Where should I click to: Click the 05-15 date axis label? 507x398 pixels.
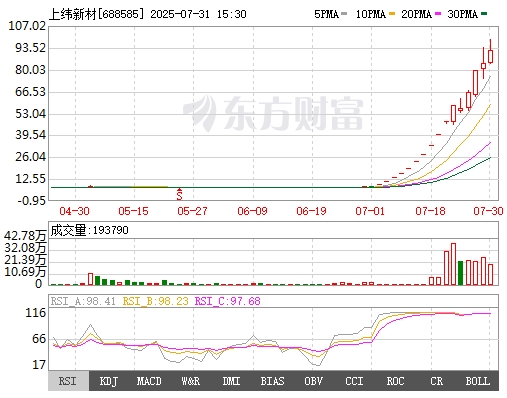[133, 211]
